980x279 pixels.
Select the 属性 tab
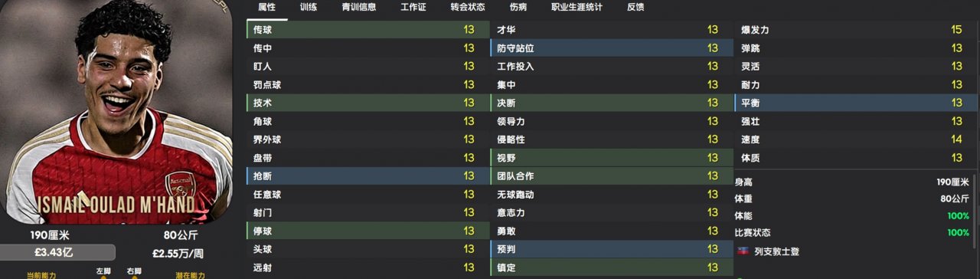[x=267, y=7]
